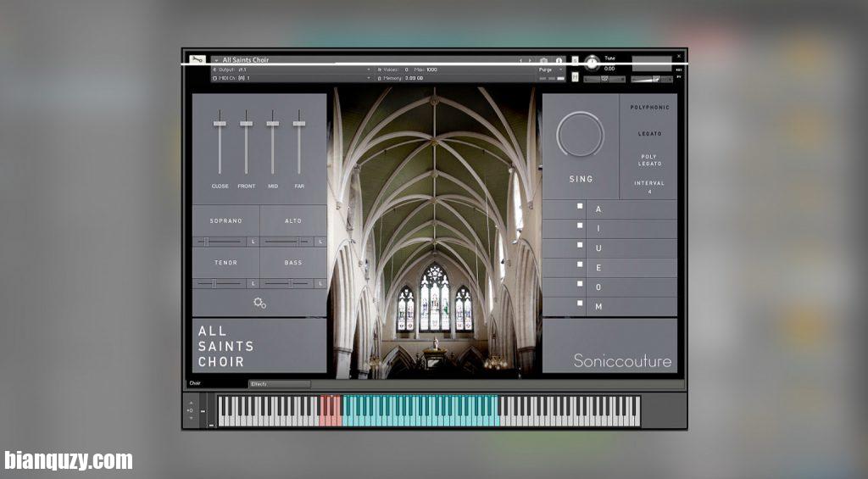Screen dimensions: 868x479
Task: Enable the E vowel checkbox
Action: pos(580,265)
